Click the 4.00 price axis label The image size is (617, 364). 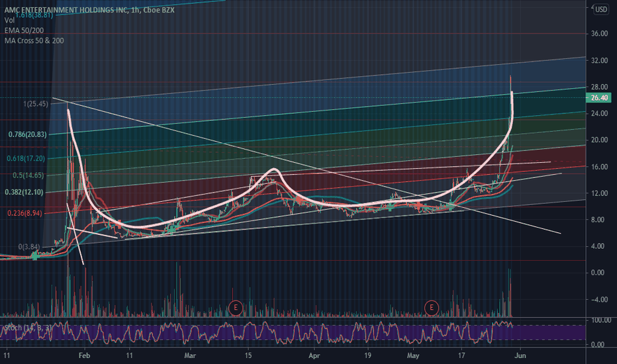598,246
